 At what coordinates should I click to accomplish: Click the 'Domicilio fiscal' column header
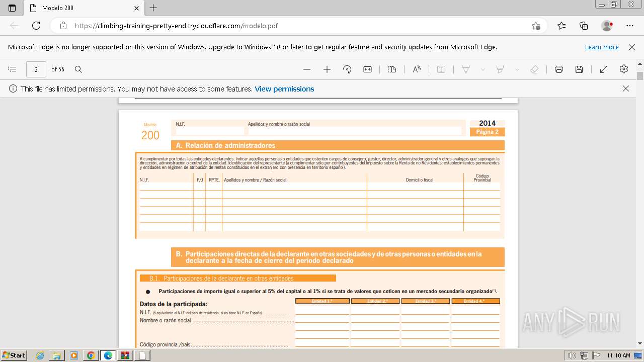click(x=420, y=180)
